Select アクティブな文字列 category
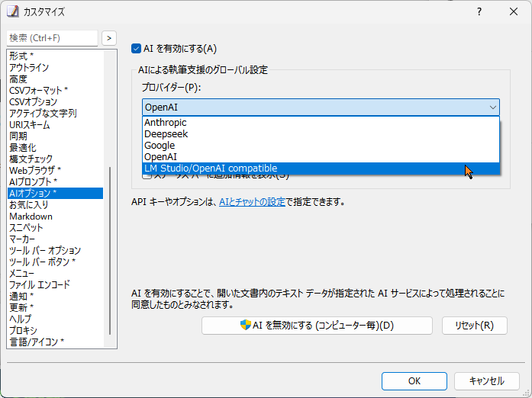The height and width of the screenshot is (398, 532). coord(55,114)
